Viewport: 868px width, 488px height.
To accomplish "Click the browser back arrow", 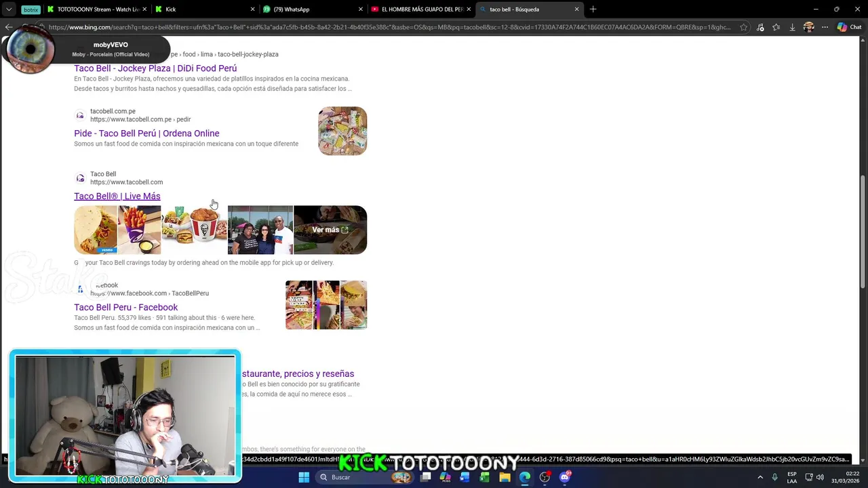I will click(x=8, y=27).
